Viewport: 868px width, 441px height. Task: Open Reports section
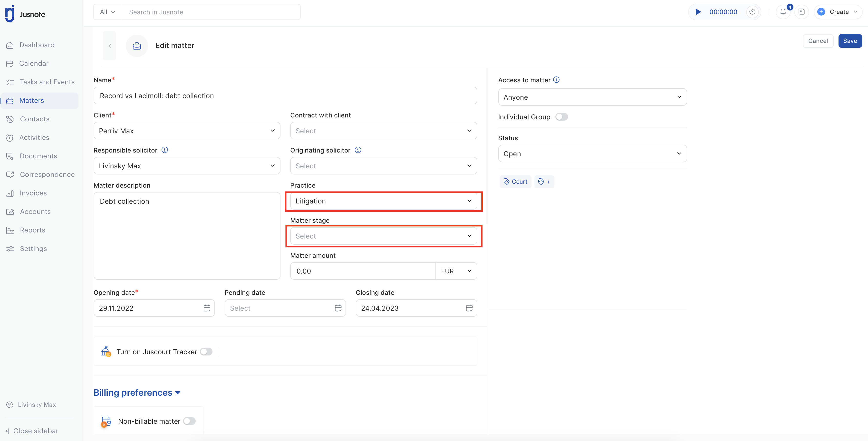(x=32, y=230)
